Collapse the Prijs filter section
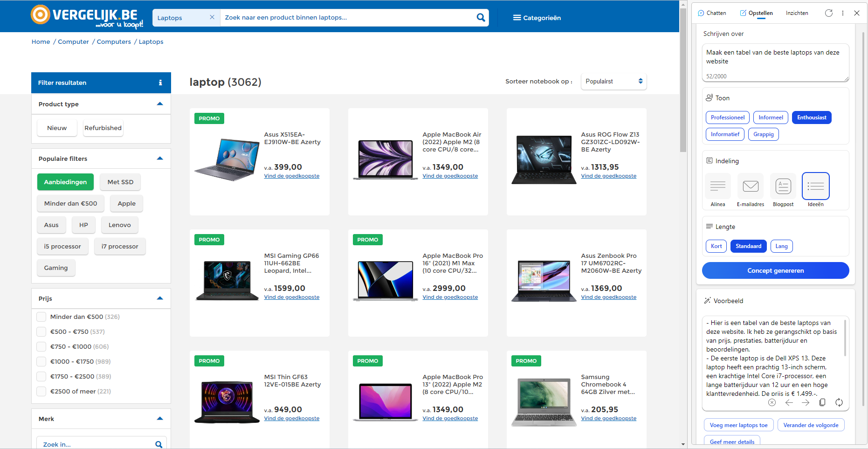 click(x=160, y=298)
